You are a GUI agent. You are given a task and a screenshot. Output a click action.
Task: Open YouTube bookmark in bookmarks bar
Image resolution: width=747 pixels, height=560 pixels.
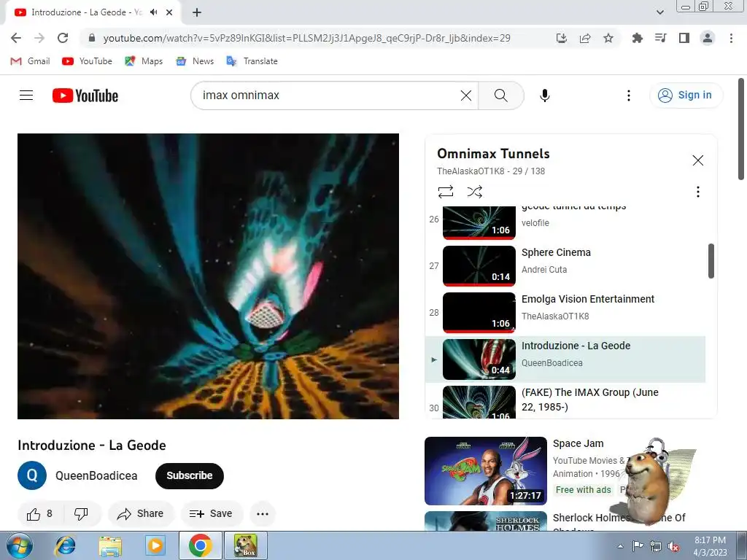click(x=88, y=61)
